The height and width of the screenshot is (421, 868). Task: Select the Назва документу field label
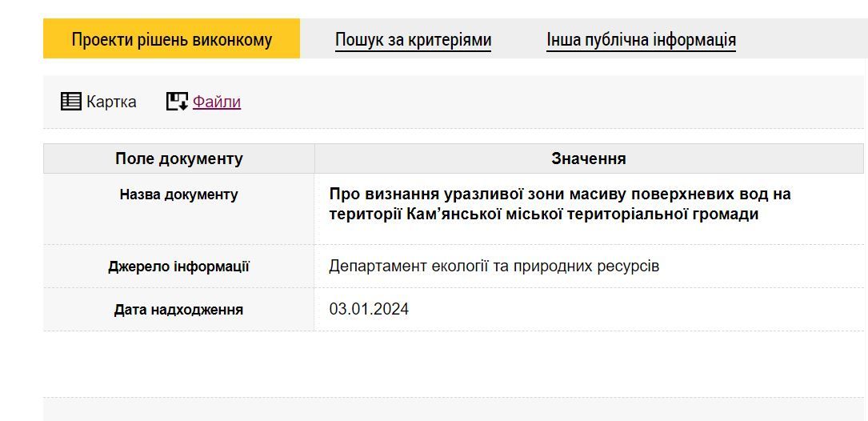[178, 194]
